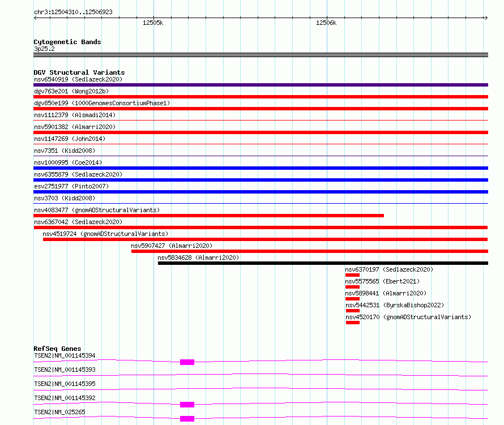
Task: Click the red bar of nsv4519724
Action: pyautogui.click(x=265, y=239)
